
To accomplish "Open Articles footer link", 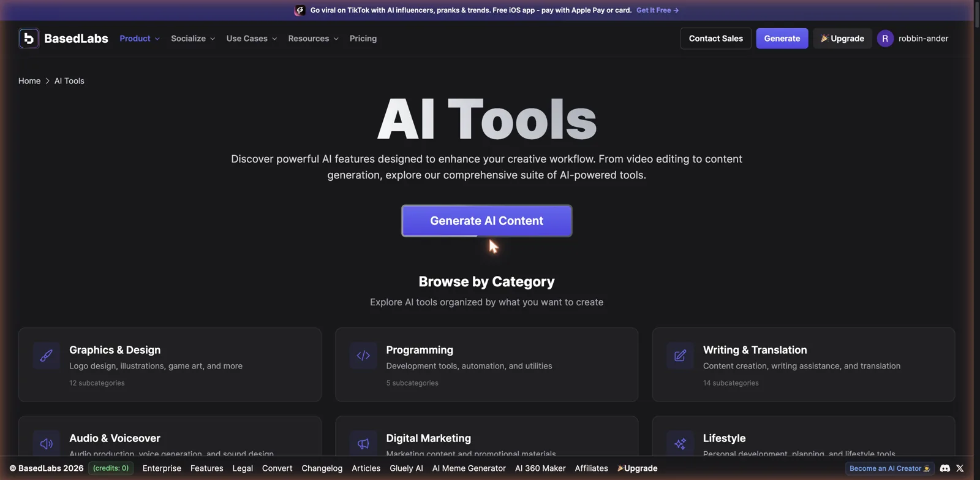I will 366,468.
